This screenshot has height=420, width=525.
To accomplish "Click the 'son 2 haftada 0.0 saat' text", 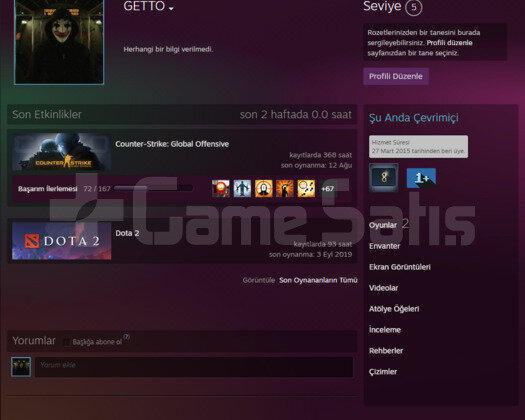I will 296,115.
